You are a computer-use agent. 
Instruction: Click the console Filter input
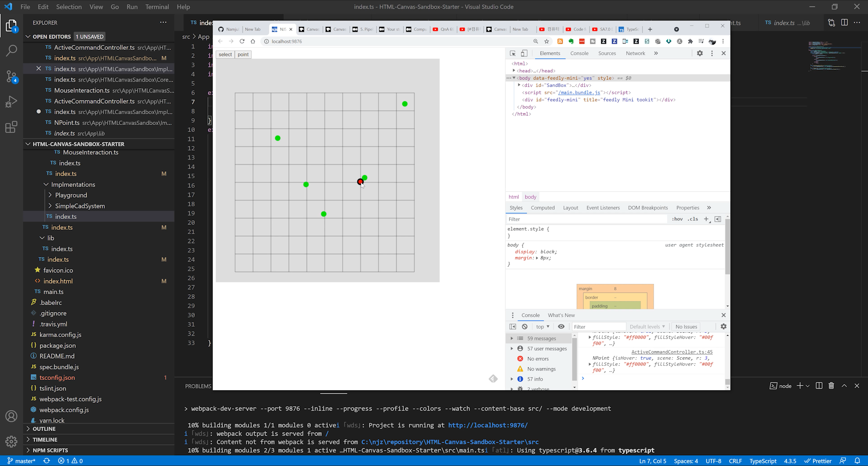(x=599, y=327)
